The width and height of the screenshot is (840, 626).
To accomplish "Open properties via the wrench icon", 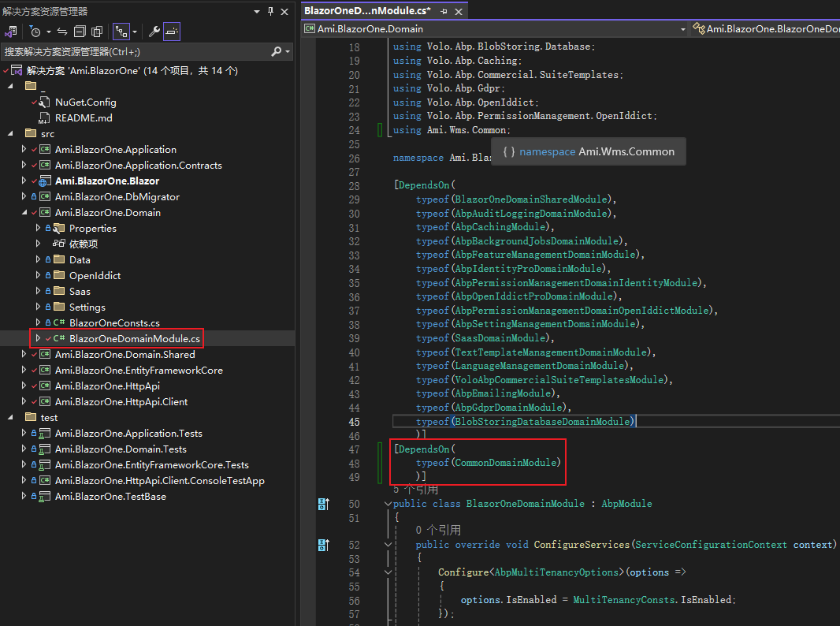I will point(154,32).
